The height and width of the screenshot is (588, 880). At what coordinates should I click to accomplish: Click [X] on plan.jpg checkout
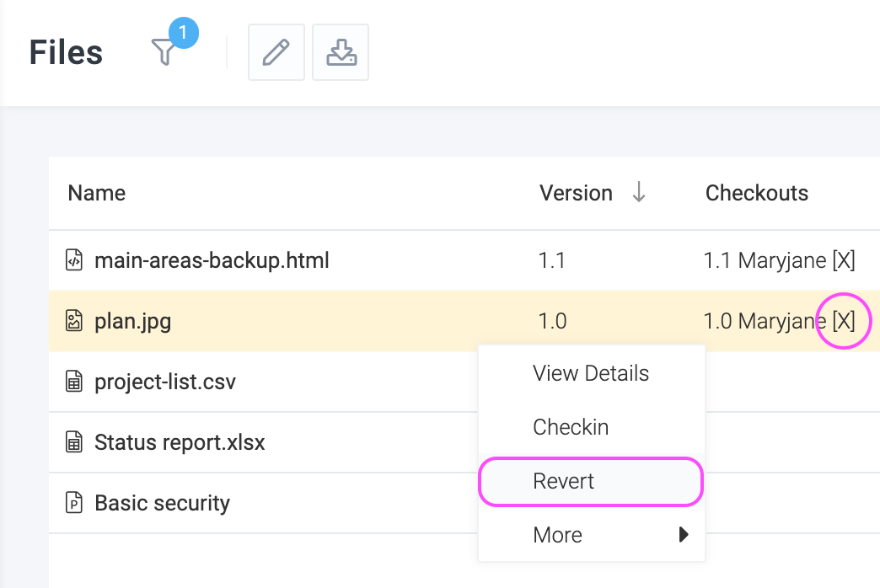tap(844, 321)
